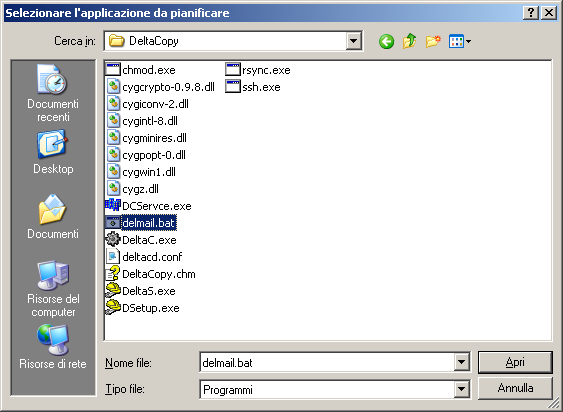Screen dimensions: 563x412
Task: Expand the Nome file dropdown arrow
Action: tap(461, 362)
